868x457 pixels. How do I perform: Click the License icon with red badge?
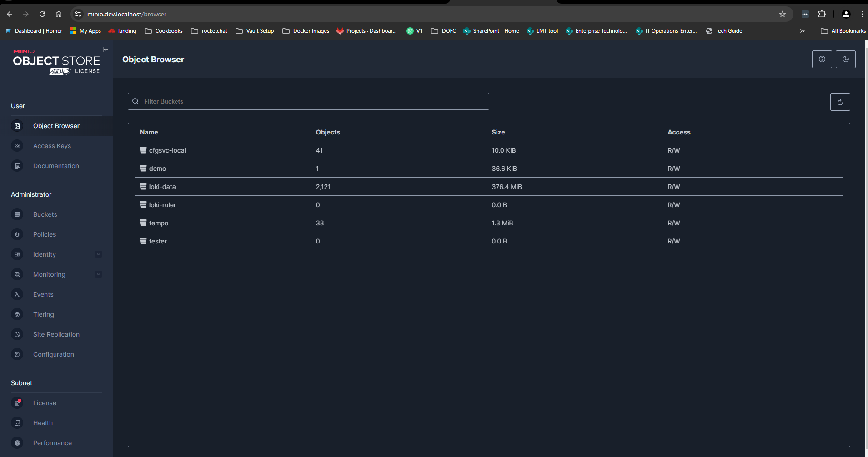17,403
